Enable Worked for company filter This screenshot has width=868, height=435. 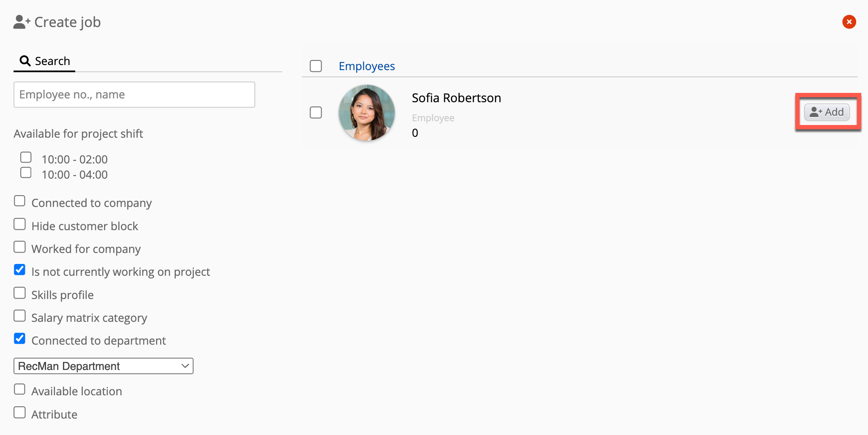(x=20, y=247)
